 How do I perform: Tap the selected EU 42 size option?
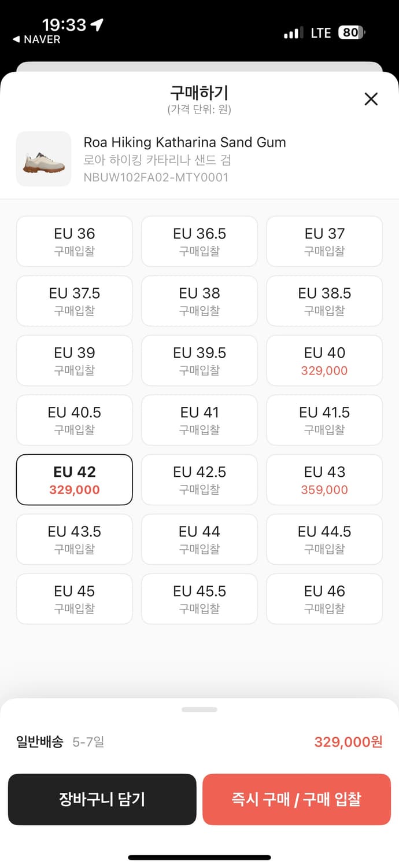pos(75,480)
